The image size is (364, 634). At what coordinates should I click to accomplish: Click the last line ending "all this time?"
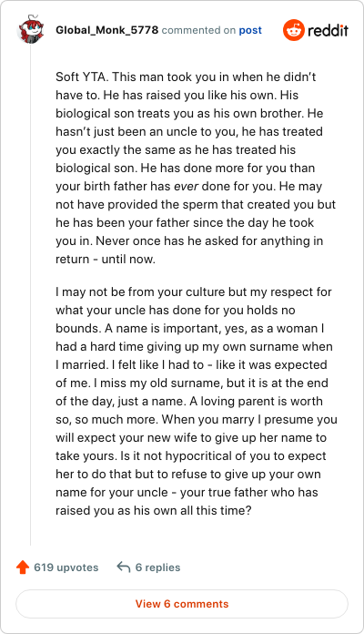[x=154, y=510]
